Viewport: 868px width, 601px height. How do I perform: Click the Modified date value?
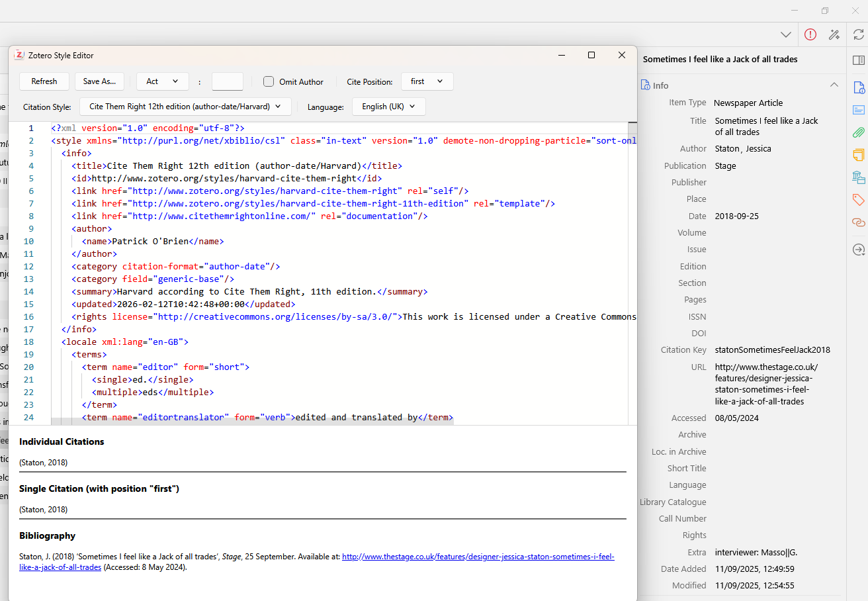[755, 585]
